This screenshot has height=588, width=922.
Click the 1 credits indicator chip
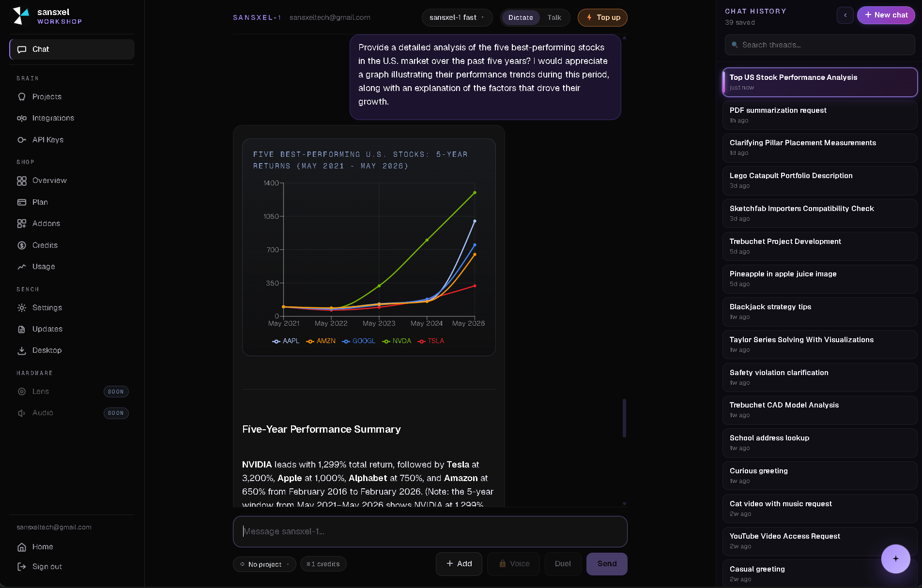pyautogui.click(x=323, y=564)
